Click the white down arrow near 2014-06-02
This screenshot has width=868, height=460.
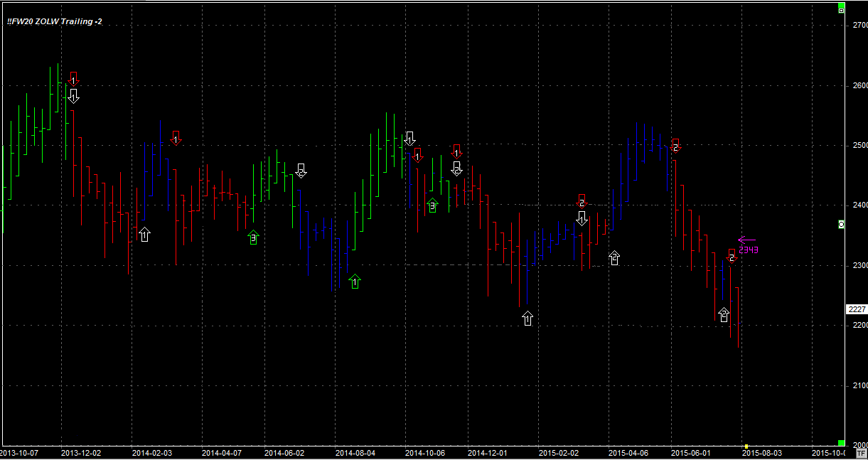point(301,171)
